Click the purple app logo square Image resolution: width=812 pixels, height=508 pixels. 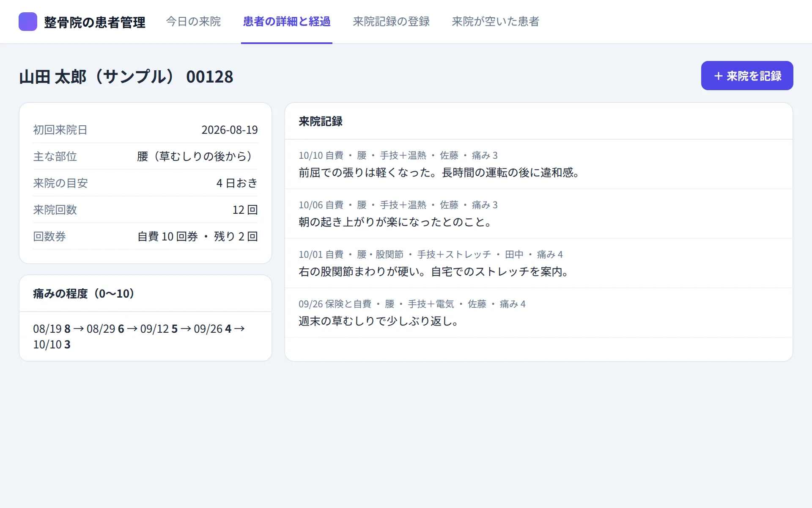coord(28,22)
